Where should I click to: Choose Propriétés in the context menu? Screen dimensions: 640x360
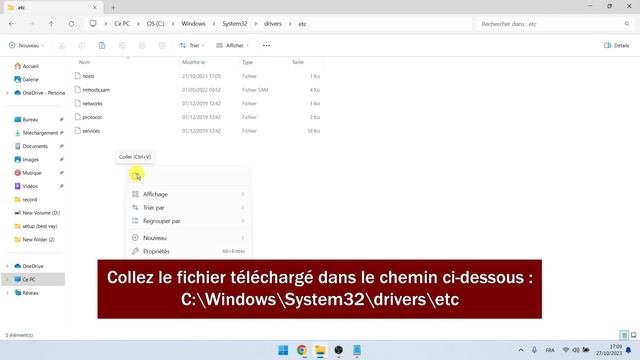[189, 251]
